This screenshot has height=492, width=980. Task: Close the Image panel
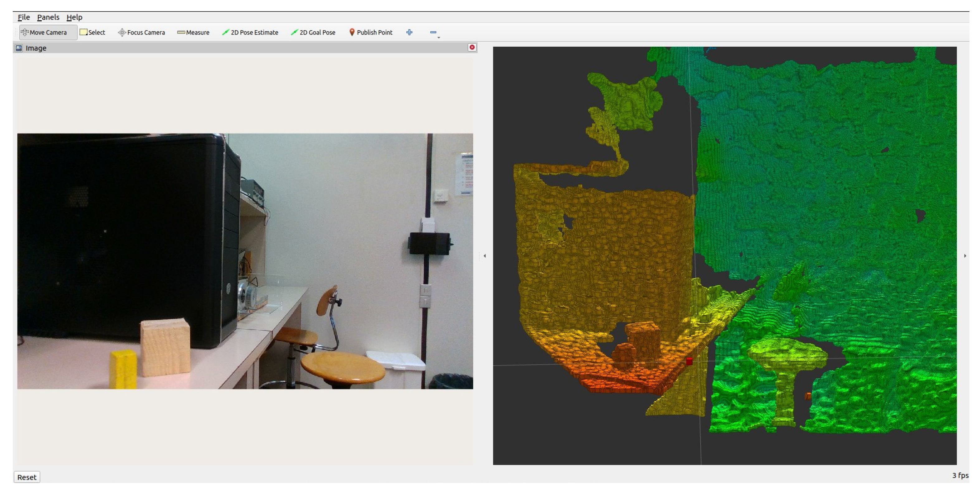click(x=472, y=48)
